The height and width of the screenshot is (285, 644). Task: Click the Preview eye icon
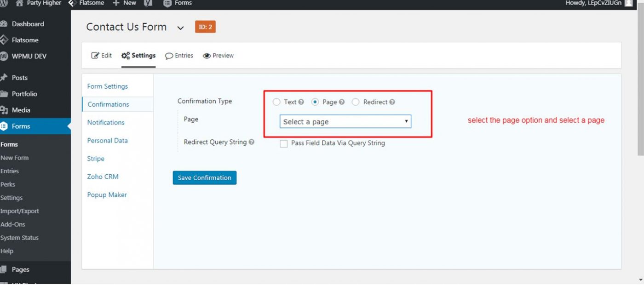206,55
